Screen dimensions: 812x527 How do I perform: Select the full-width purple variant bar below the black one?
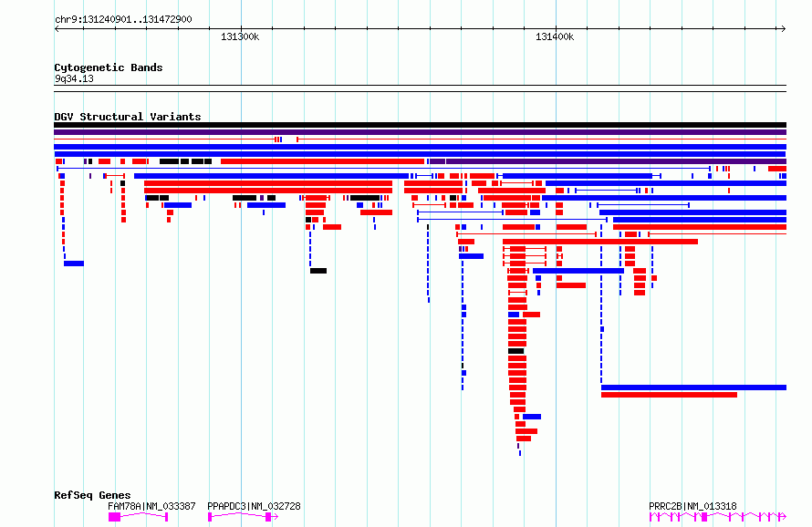pos(420,132)
